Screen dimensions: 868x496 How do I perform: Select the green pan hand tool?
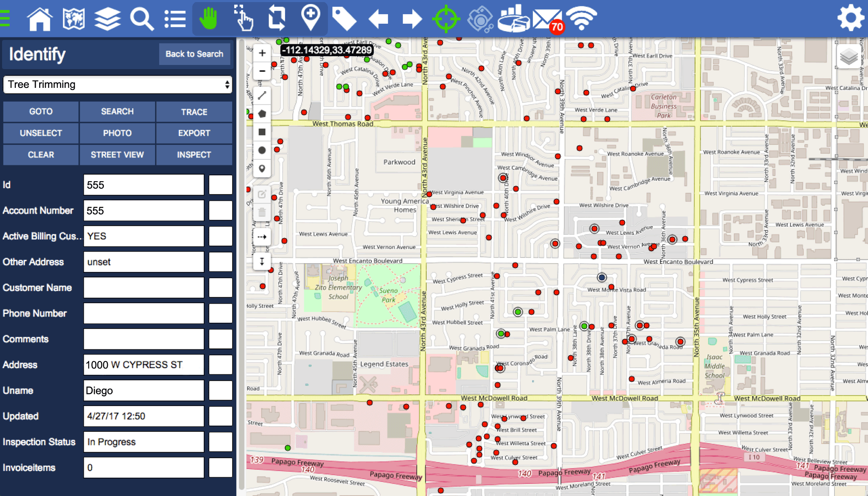click(x=208, y=19)
